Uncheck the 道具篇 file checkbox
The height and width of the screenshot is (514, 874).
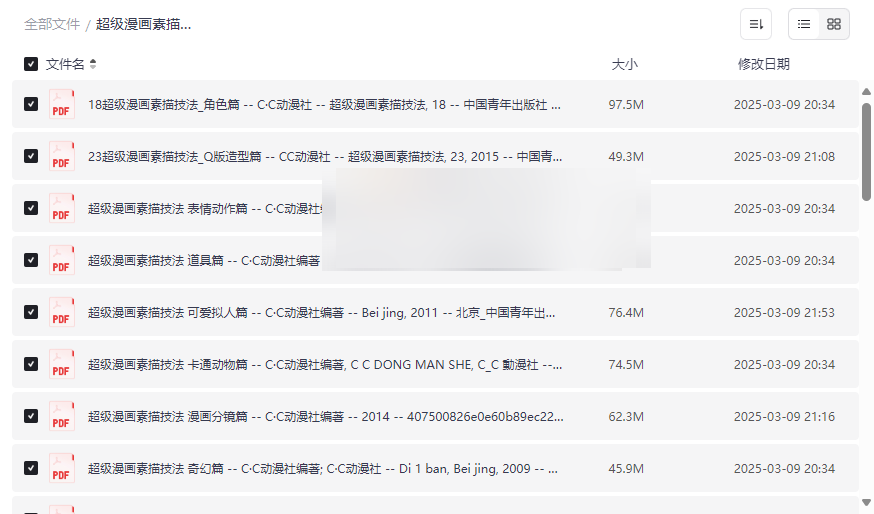[31, 260]
